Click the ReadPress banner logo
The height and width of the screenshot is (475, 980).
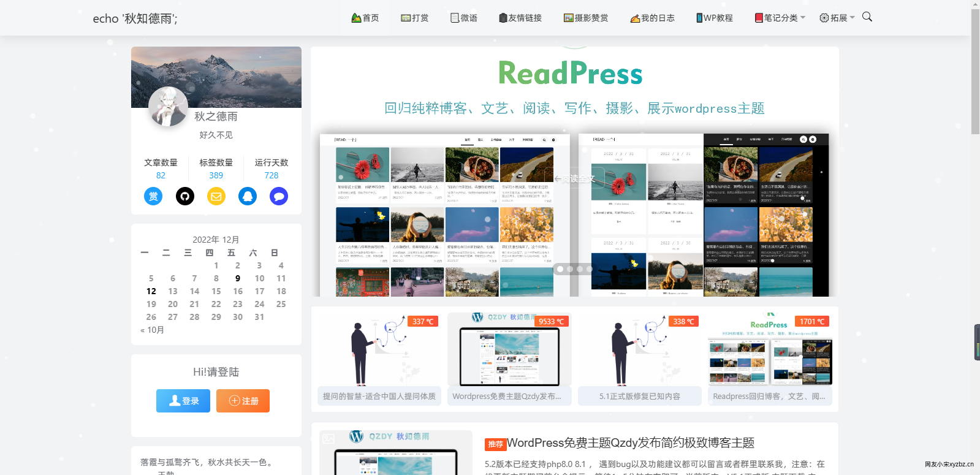click(571, 74)
